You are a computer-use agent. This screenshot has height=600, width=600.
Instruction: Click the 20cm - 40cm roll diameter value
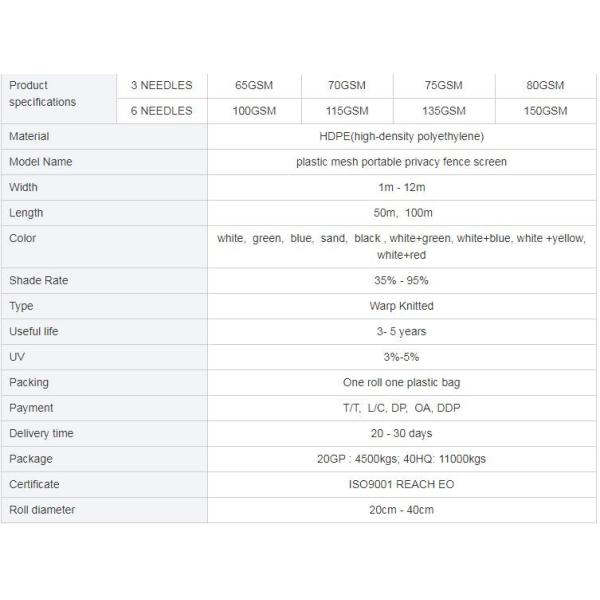click(x=401, y=510)
